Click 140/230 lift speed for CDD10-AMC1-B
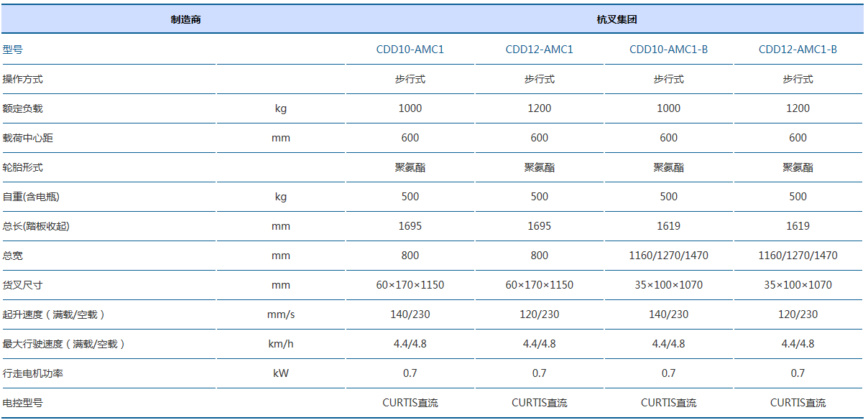This screenshot has height=420, width=868. (669, 314)
